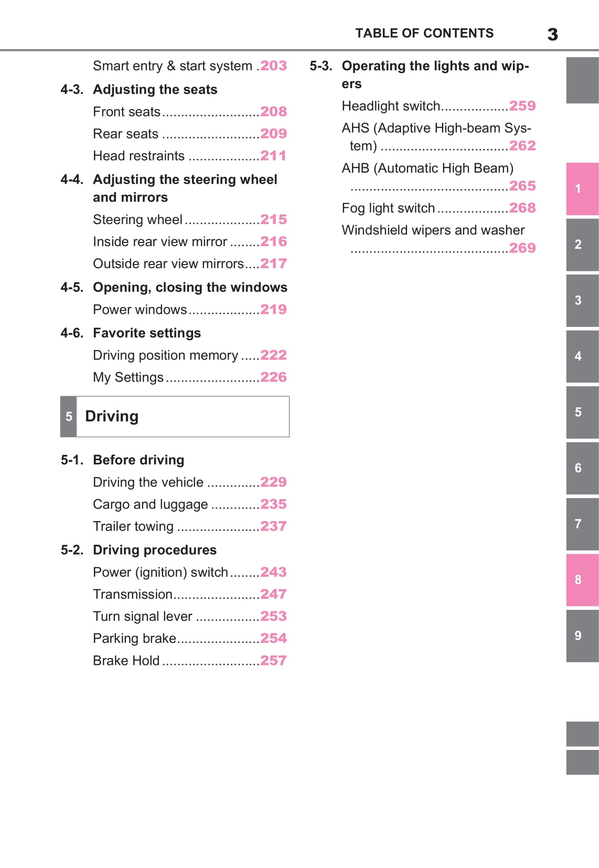Go to My Settings page 226
Viewport: 599px width, 868px height.
pyautogui.click(x=273, y=377)
